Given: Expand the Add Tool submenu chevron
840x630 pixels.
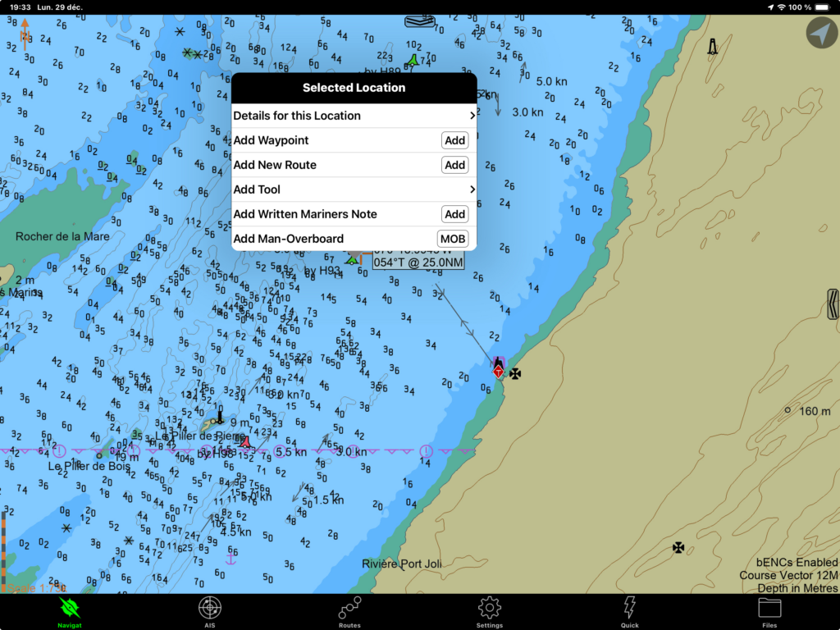Looking at the screenshot, I should (x=472, y=189).
